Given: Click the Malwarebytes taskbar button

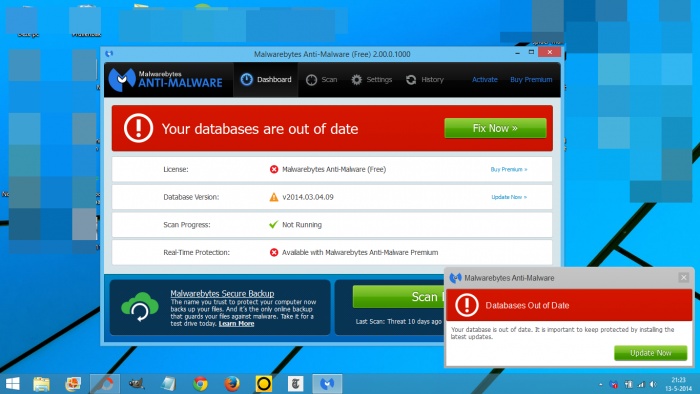Looking at the screenshot, I should (x=327, y=384).
